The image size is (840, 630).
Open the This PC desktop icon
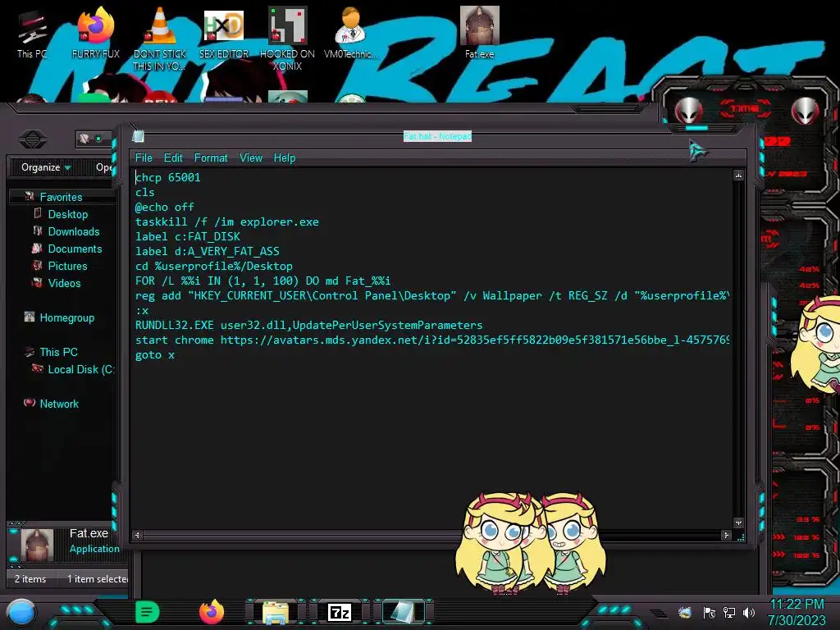(x=32, y=33)
